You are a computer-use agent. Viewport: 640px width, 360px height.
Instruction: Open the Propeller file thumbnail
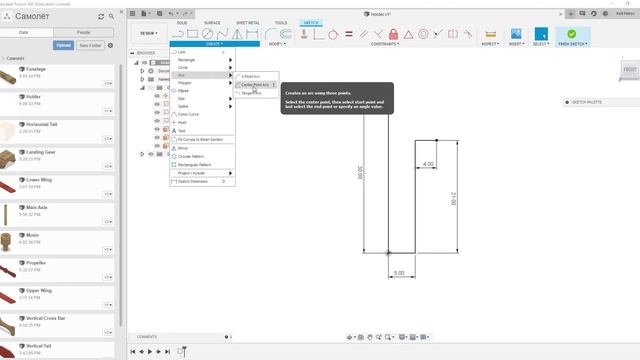pos(8,271)
